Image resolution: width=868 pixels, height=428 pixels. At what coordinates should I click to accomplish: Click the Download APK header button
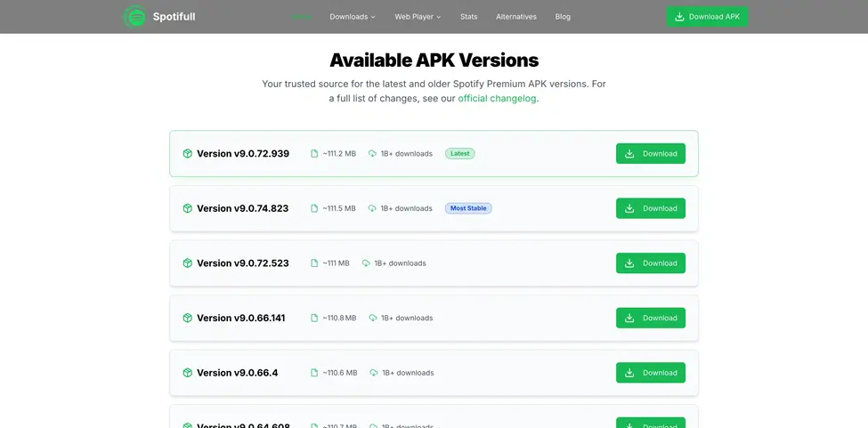tap(707, 17)
